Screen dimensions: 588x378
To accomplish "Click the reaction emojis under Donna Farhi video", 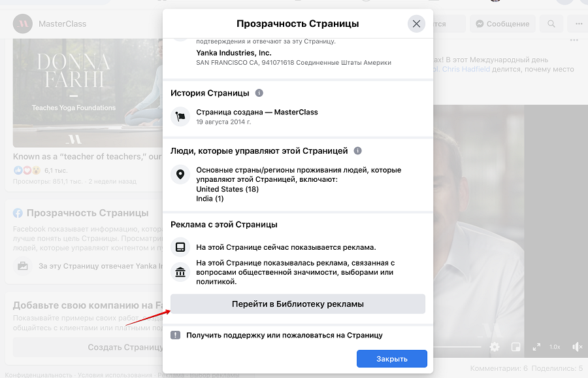I will pos(27,171).
